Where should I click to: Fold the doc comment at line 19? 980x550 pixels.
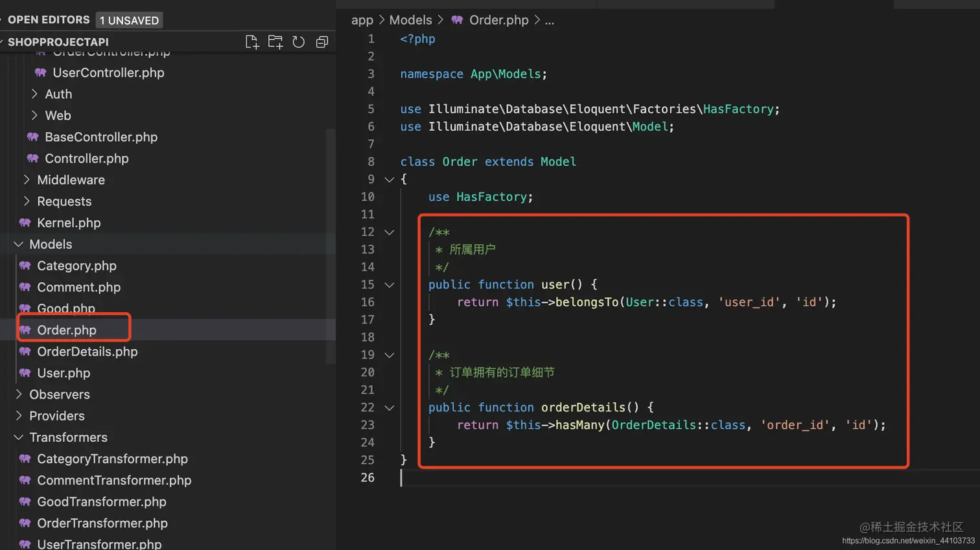(x=390, y=355)
